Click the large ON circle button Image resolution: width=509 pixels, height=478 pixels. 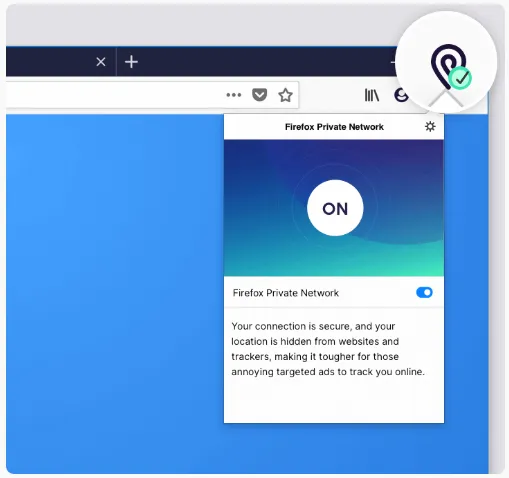click(335, 208)
